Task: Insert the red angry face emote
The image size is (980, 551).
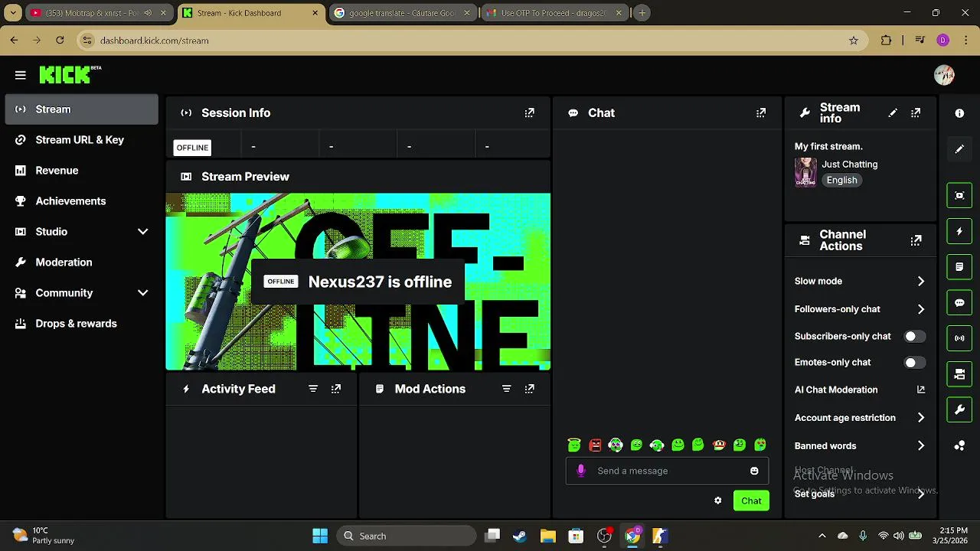Action: click(x=595, y=445)
